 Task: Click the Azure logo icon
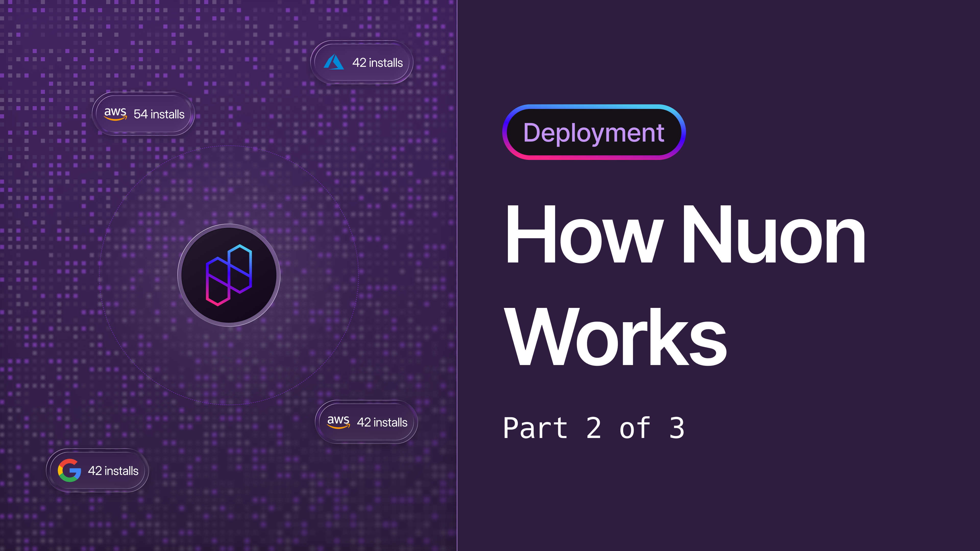tap(334, 62)
